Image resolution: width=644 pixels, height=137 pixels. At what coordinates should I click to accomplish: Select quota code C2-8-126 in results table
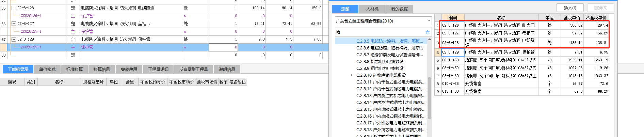coord(453,25)
